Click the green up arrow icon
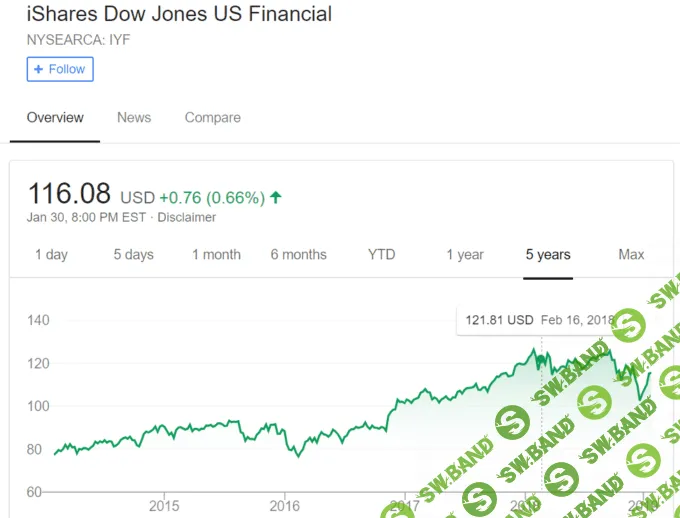 (276, 197)
